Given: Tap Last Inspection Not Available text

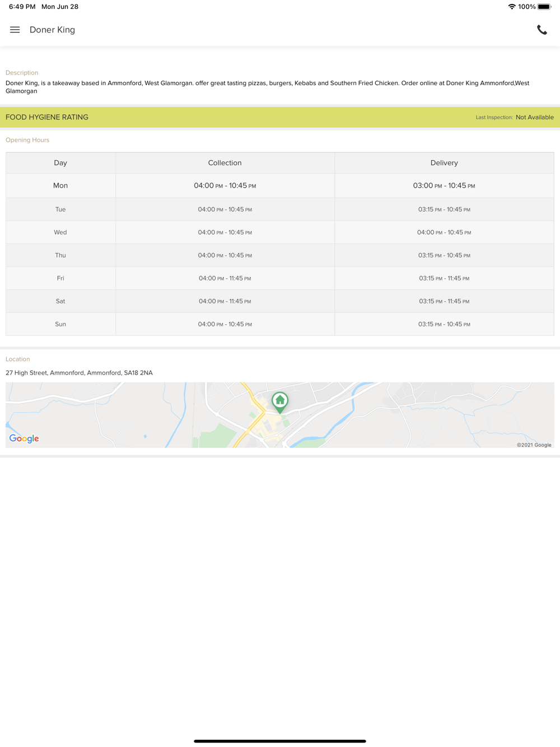Looking at the screenshot, I should [x=515, y=117].
